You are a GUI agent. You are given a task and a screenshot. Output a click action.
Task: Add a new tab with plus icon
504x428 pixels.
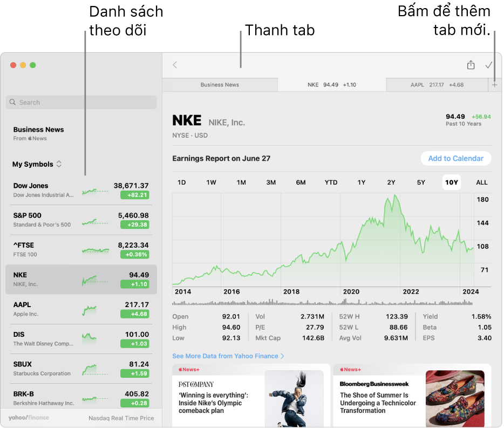point(495,85)
